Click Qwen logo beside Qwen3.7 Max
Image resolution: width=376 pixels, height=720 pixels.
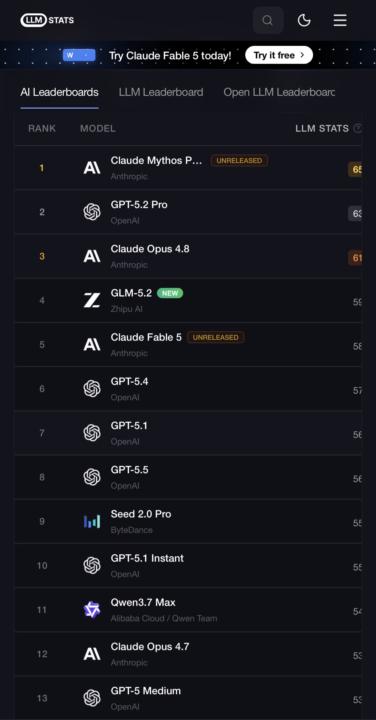[x=92, y=610]
